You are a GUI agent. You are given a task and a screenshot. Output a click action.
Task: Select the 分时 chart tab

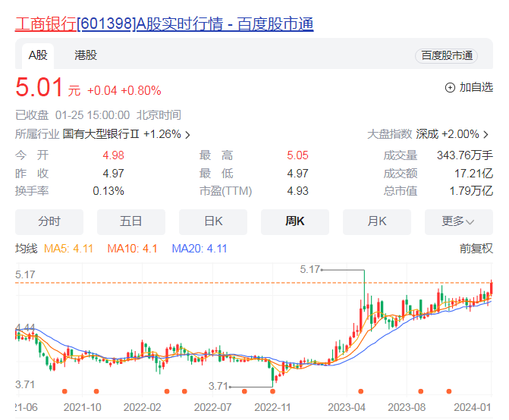coord(49,222)
